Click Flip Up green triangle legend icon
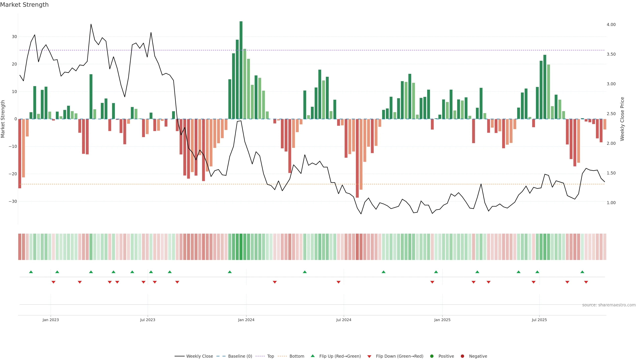 tap(312, 356)
